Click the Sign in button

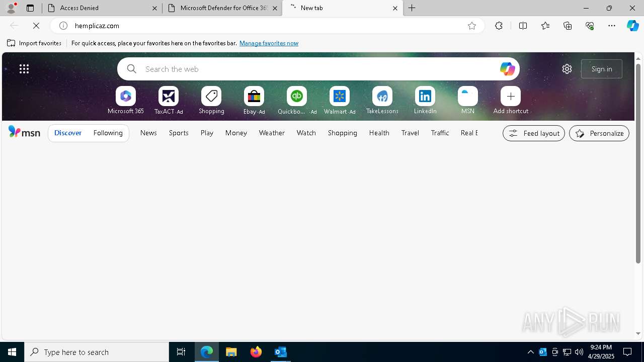[x=602, y=69]
